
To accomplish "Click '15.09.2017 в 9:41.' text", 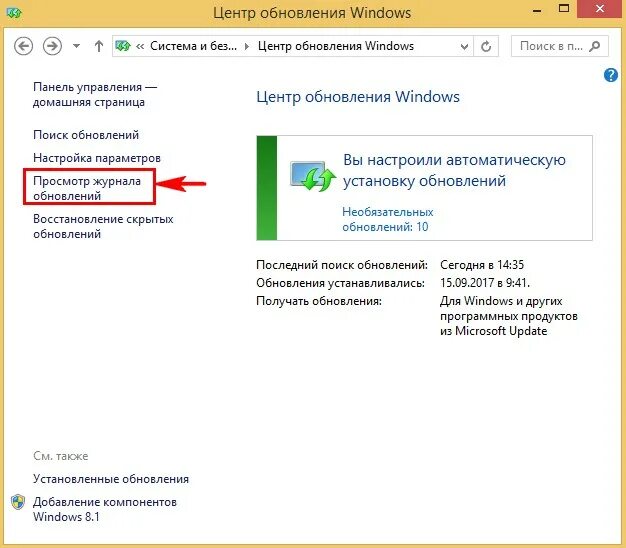I will (485, 283).
